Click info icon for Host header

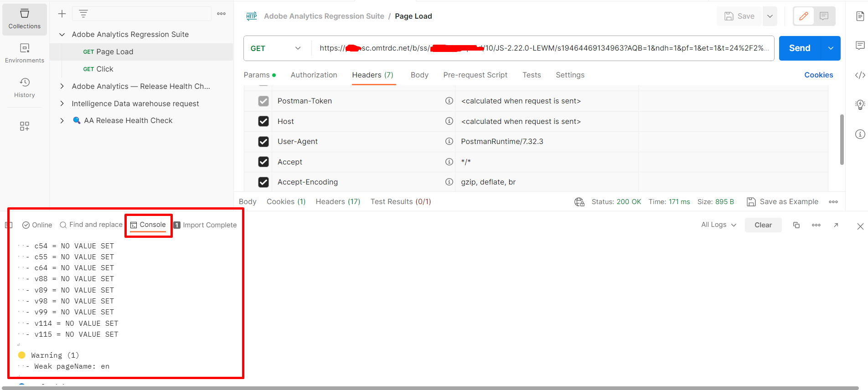[x=449, y=121]
